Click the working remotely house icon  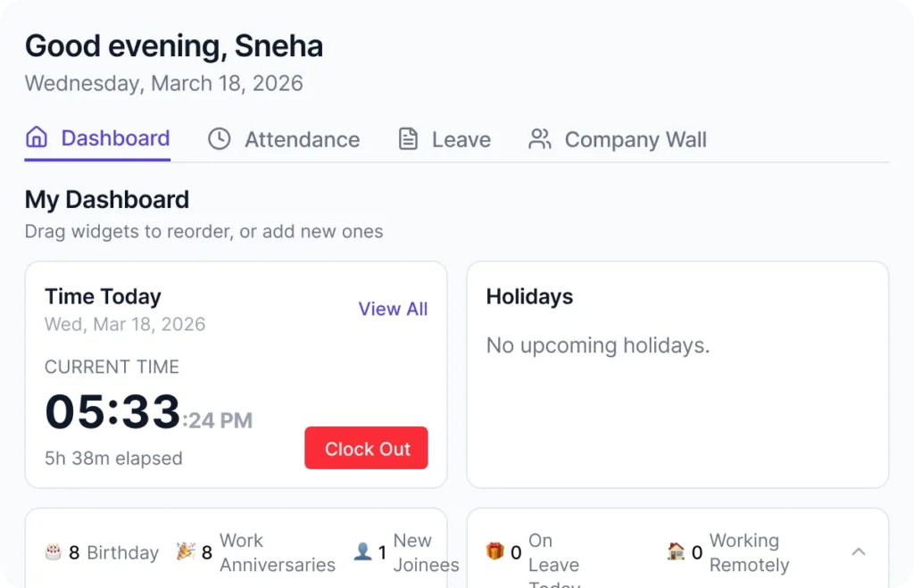(x=677, y=552)
